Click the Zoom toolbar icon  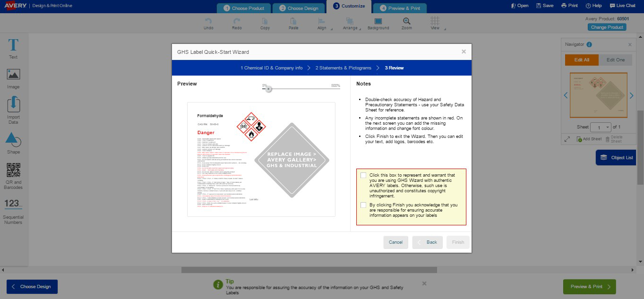click(x=406, y=24)
